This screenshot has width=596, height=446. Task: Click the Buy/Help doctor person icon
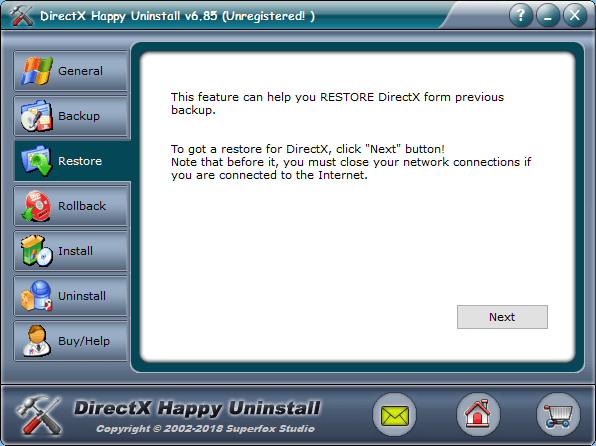[36, 341]
